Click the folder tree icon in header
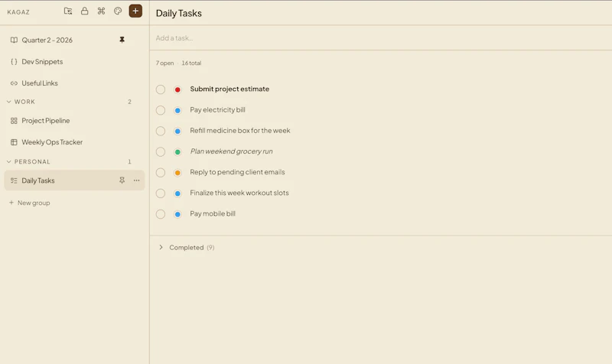The height and width of the screenshot is (364, 612). (x=68, y=11)
